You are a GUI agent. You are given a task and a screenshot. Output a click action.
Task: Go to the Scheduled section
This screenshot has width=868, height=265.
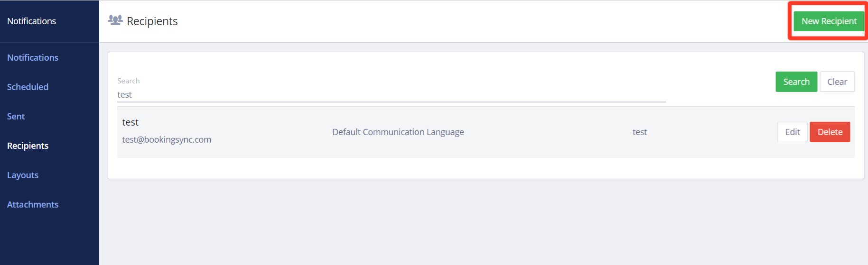pos(28,87)
